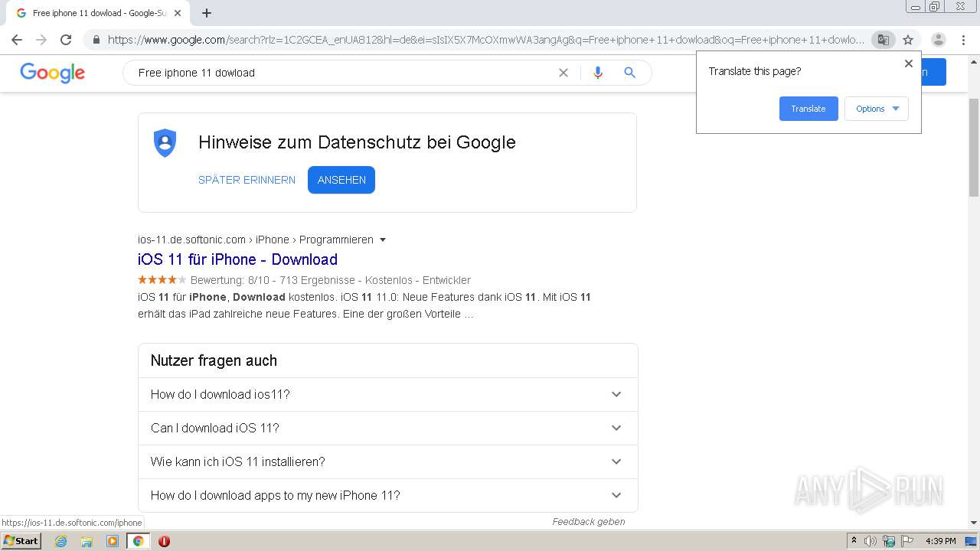Clear the search box with the X
The image size is (980, 551).
click(563, 73)
